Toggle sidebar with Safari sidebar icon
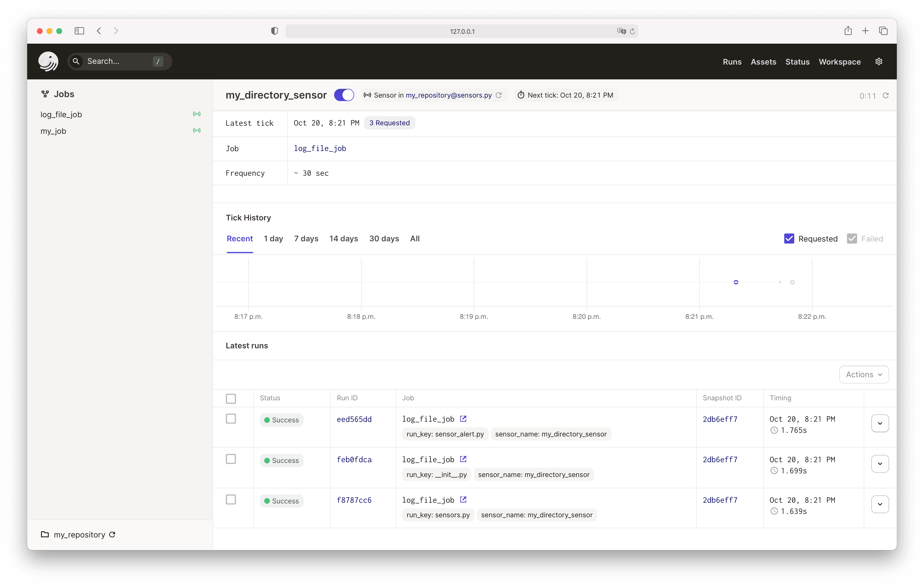Image resolution: width=924 pixels, height=586 pixels. [79, 31]
